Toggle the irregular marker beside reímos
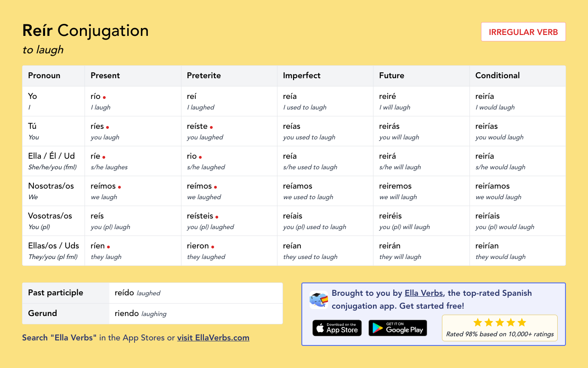588x368 pixels. pos(120,187)
